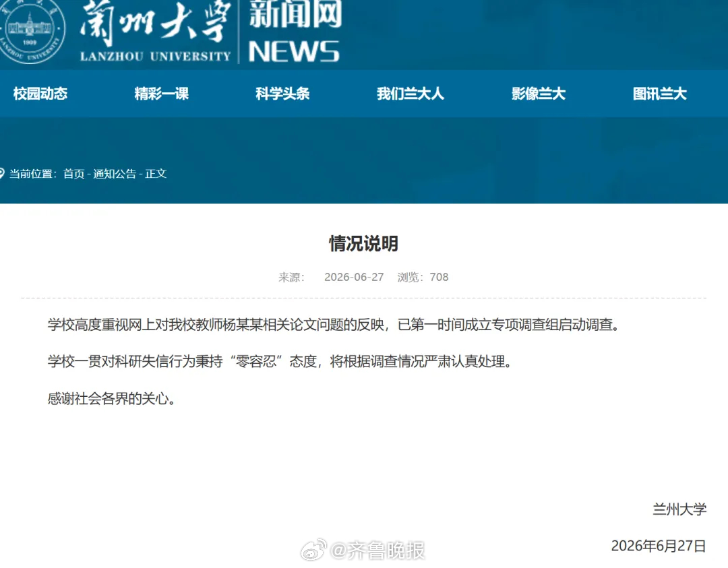Screen dimensions: 728x568
Task: Click the signed date 2026年6月27日
Action: pos(659,546)
